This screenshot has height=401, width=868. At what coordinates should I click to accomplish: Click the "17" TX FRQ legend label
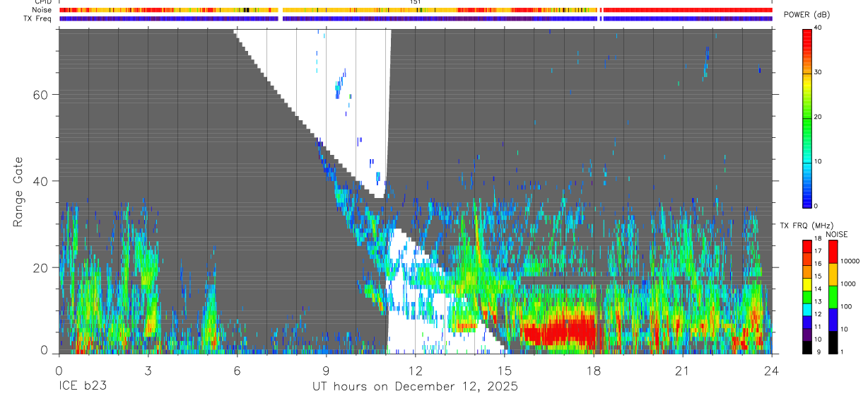819,251
